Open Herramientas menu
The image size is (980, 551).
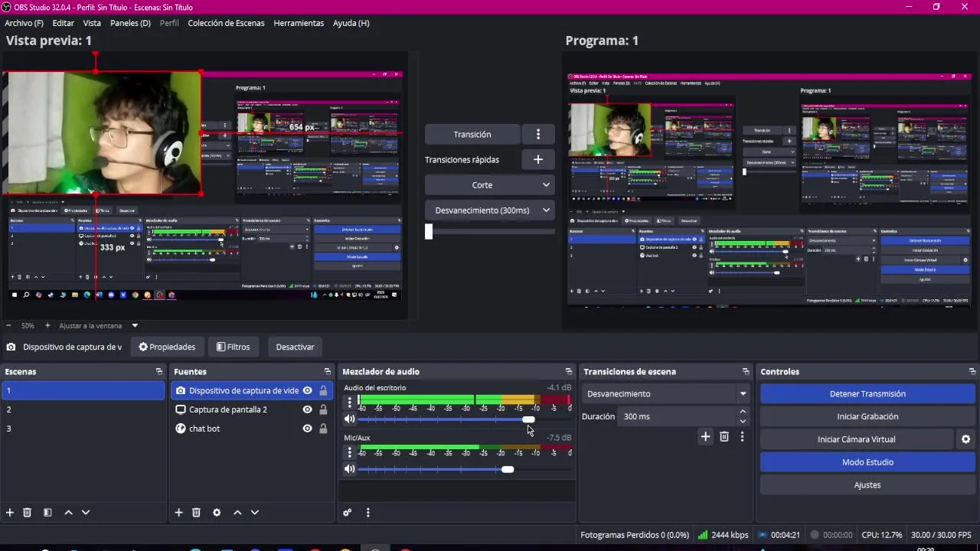299,23
